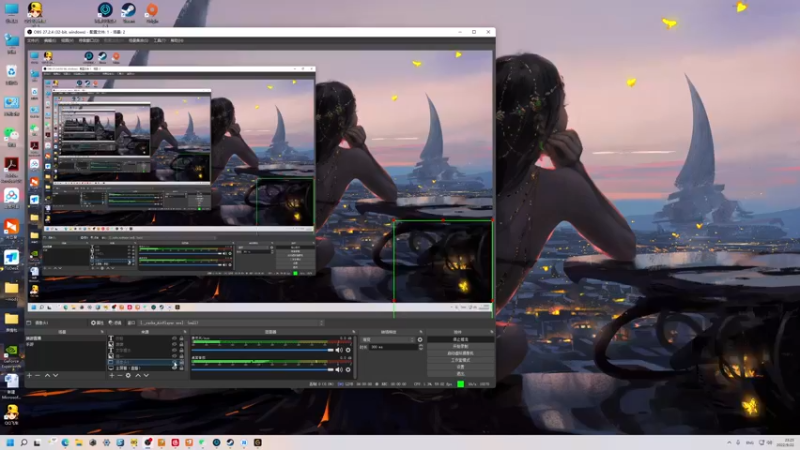This screenshot has height=450, width=800.
Task: Open the Docks menu in OBS
Action: click(89, 40)
